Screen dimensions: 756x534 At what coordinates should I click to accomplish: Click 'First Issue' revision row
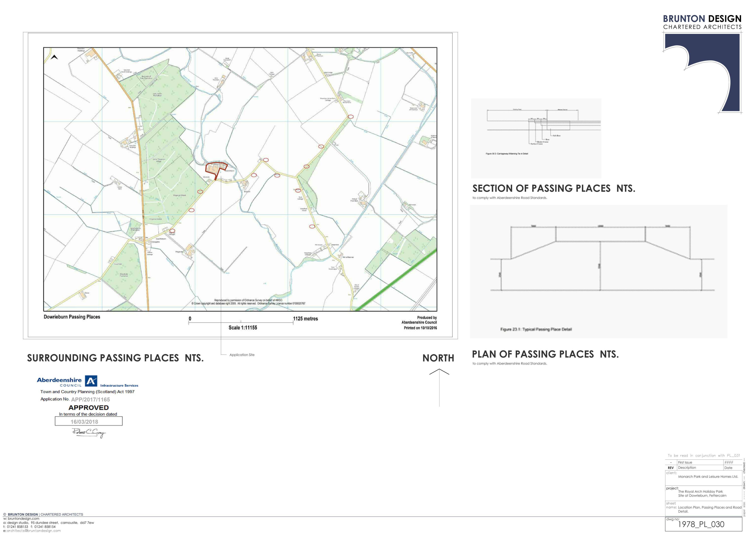click(x=704, y=463)
